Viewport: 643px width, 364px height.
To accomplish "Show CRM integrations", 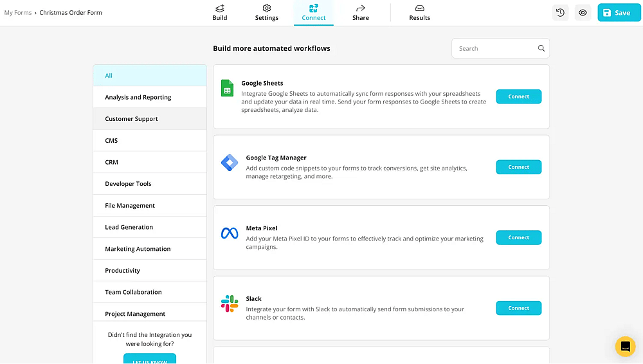I will pos(150,162).
